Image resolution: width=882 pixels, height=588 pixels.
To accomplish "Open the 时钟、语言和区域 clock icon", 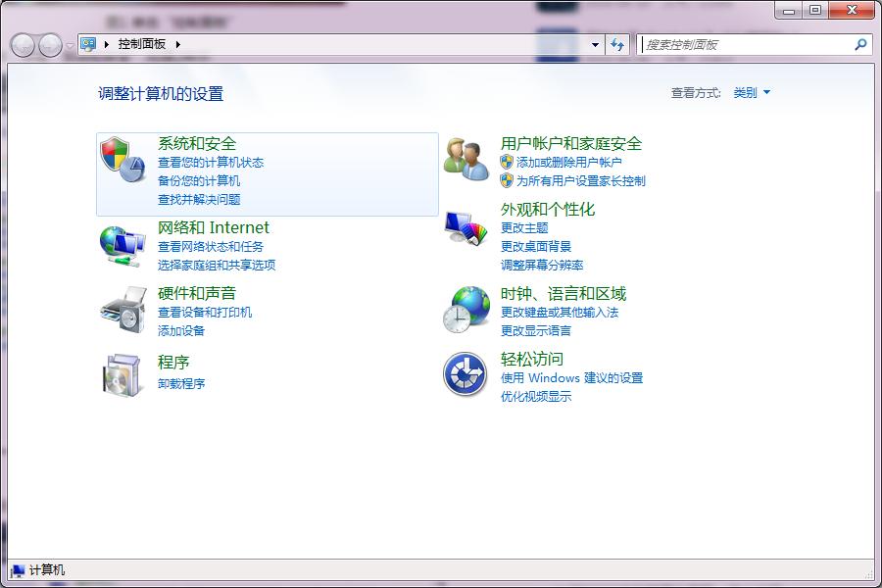I will (463, 309).
